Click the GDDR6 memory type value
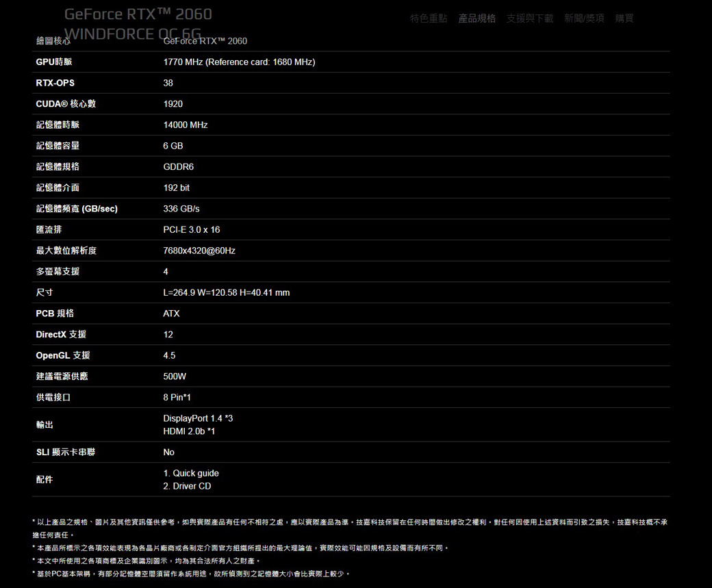Screen dimensions: 712x588 [179, 167]
